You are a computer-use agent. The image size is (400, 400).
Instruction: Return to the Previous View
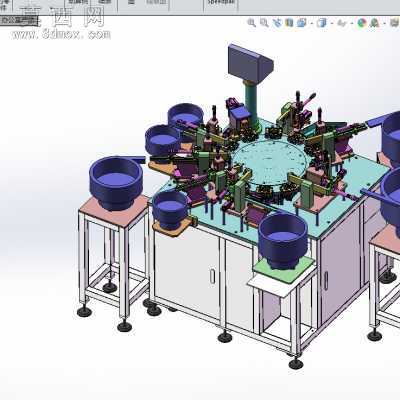[x=277, y=23]
